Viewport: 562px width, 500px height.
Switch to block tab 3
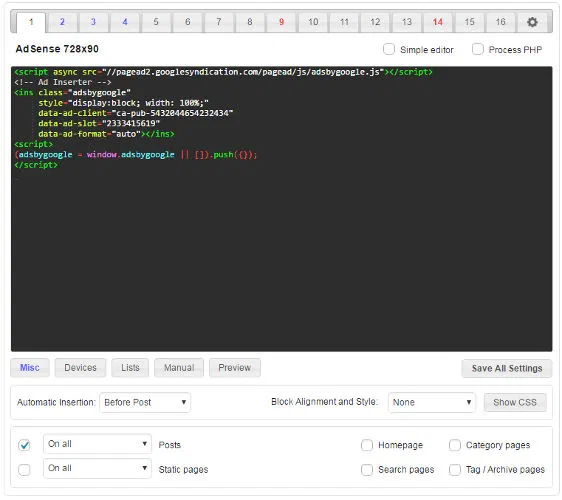94,22
